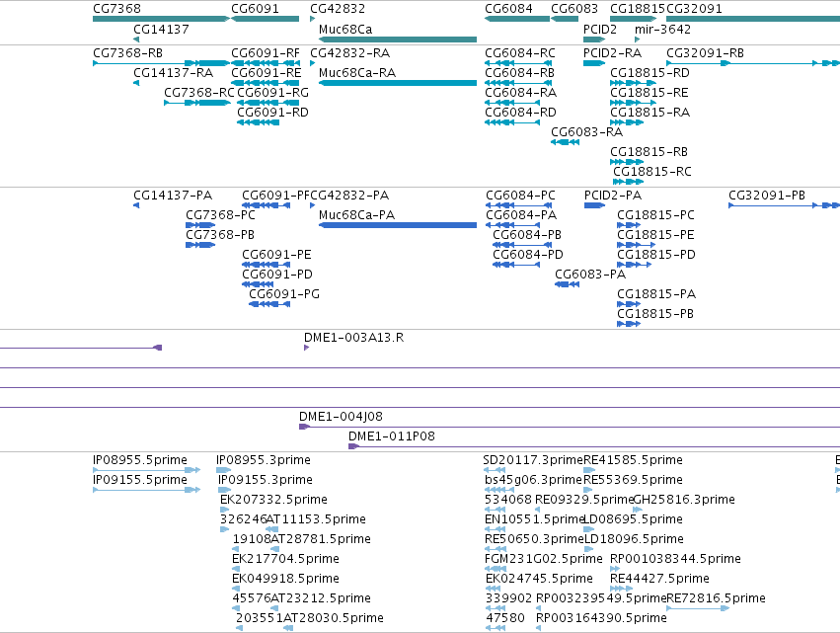Click the PCID2 gene label
This screenshot has height=633, width=840.
[600, 29]
